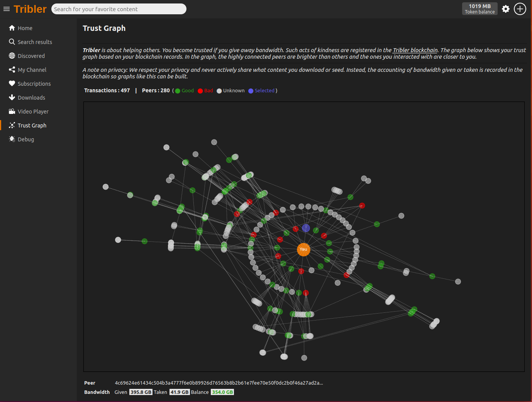Click the Transactions : 497 text
This screenshot has width=532, height=402.
pyautogui.click(x=107, y=90)
